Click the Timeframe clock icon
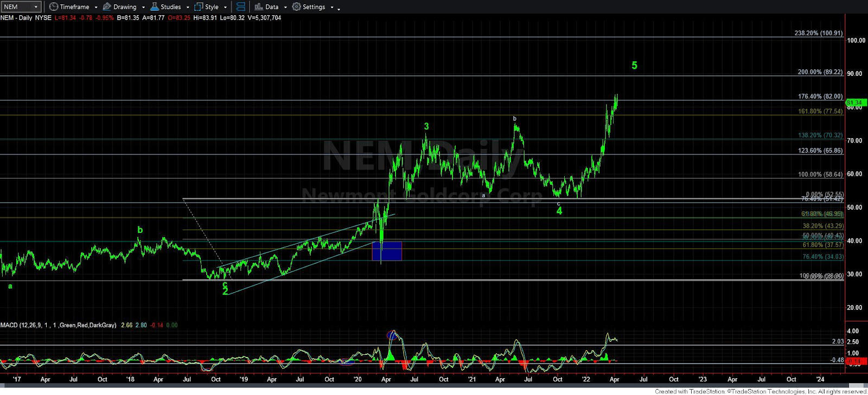Viewport: 868px width, 395px height. [x=54, y=7]
